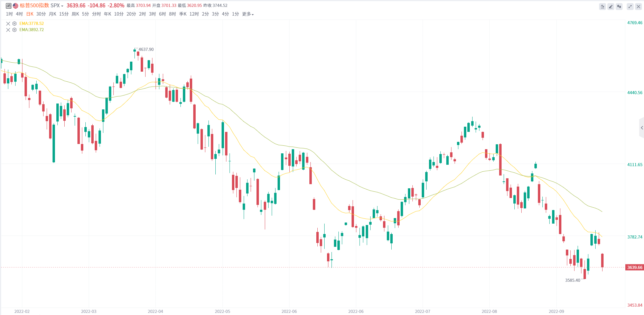Open the SPX symbol dropdown
This screenshot has width=644, height=315.
57,6
